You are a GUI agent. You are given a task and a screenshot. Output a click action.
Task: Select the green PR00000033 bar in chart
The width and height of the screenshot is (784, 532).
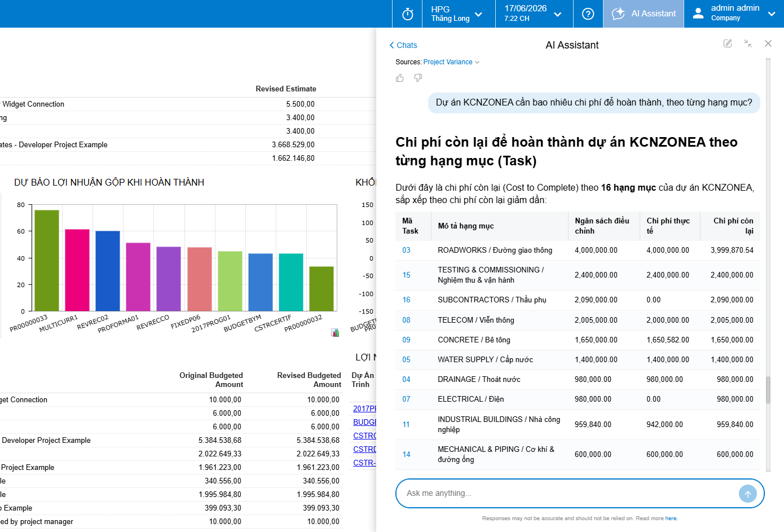[x=47, y=261]
